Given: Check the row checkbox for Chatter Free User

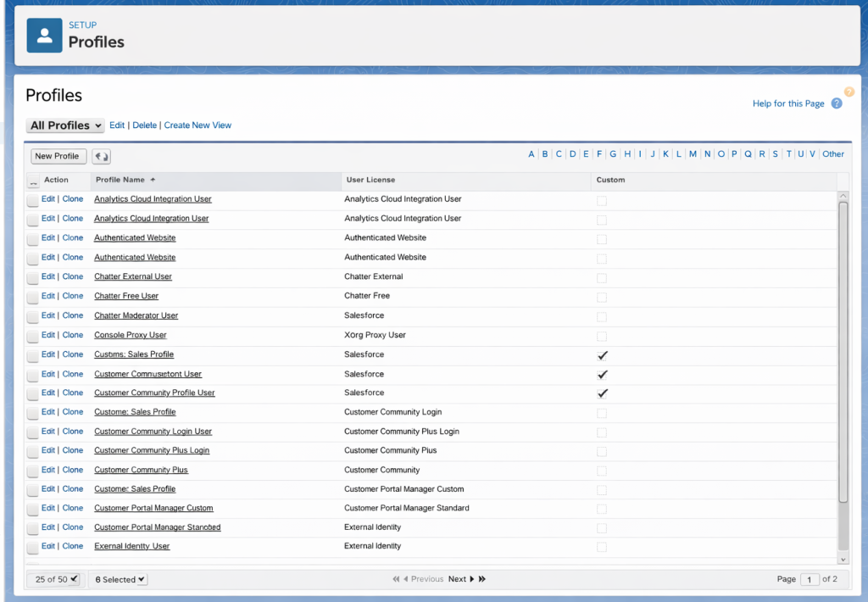Looking at the screenshot, I should (32, 295).
